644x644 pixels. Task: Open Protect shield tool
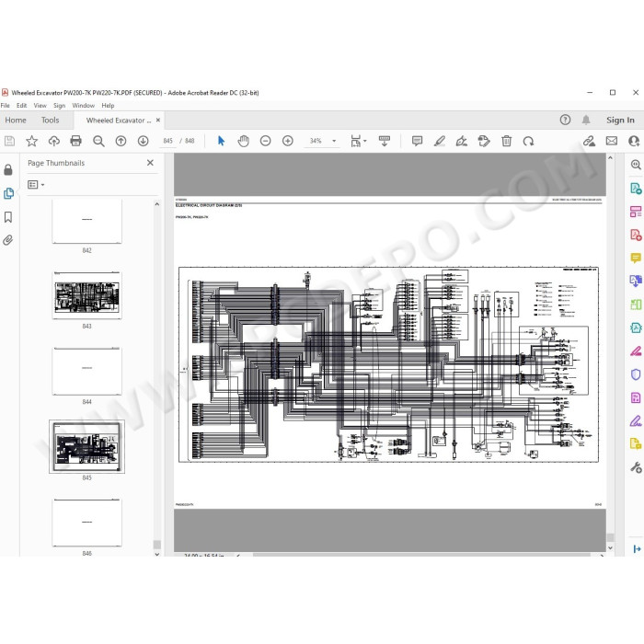636,374
